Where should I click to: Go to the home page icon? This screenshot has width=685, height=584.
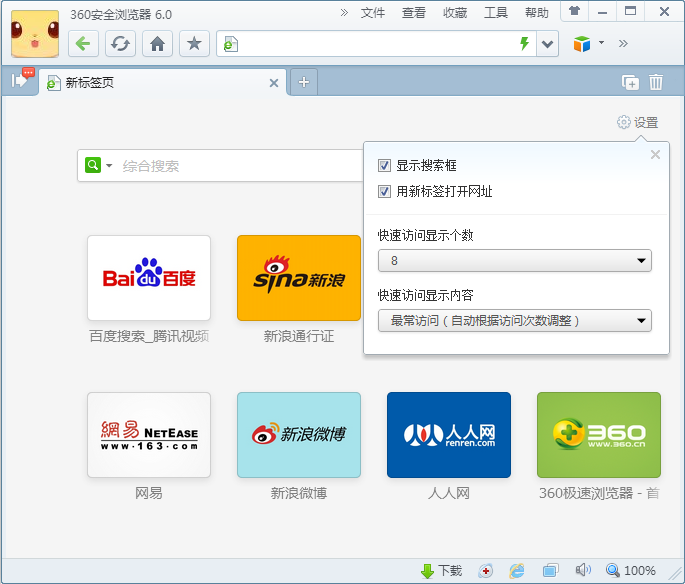point(157,44)
